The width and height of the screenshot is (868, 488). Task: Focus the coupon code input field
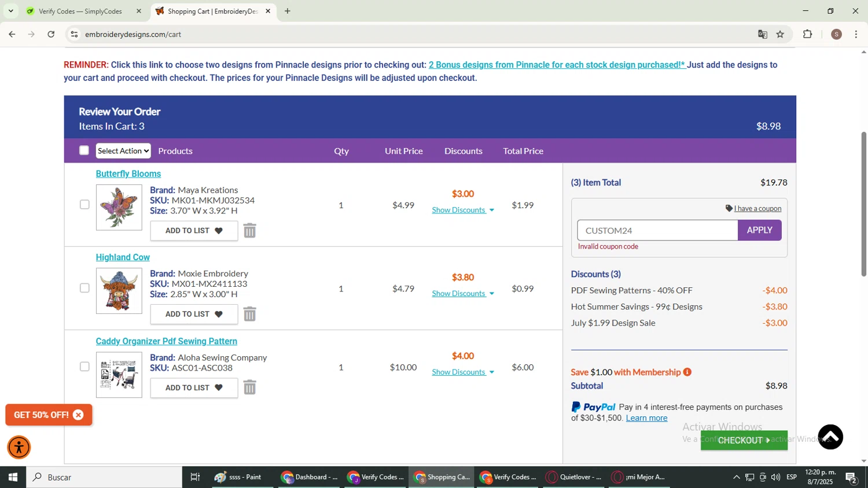pos(657,230)
